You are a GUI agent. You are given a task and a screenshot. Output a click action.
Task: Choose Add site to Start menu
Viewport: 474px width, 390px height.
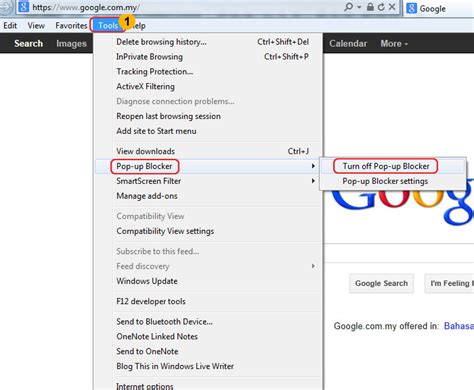pos(208,131)
